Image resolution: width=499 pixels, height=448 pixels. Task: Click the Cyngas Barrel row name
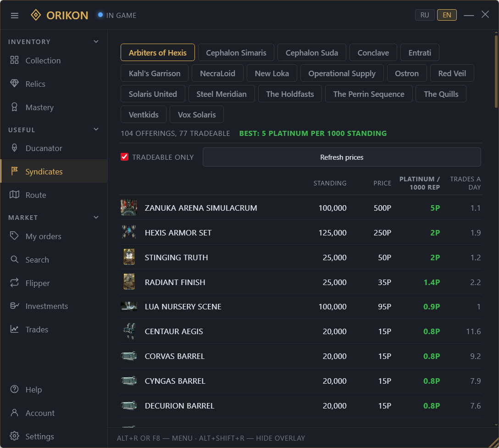[x=175, y=381]
